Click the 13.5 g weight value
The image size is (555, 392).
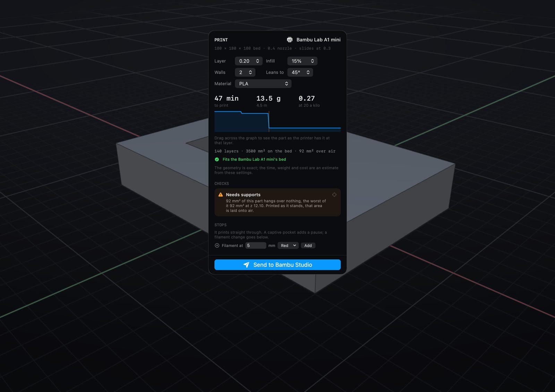point(268,99)
